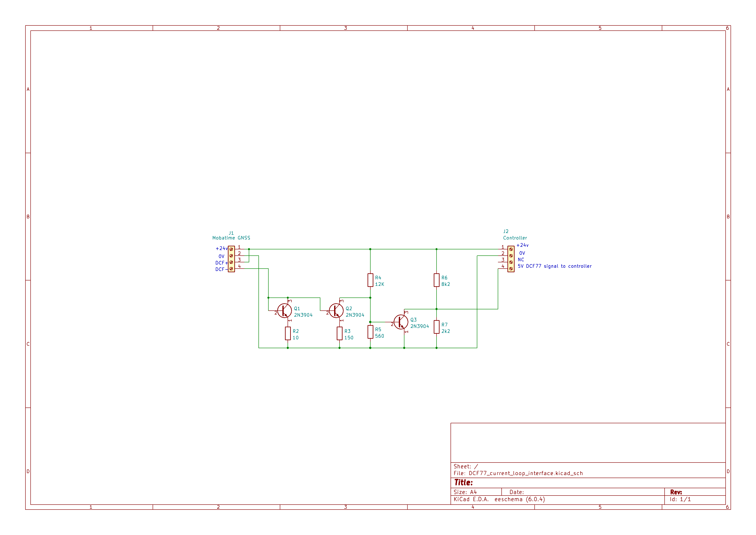This screenshot has width=756, height=535.
Task: Click the Date field in title block
Action: [x=516, y=492]
